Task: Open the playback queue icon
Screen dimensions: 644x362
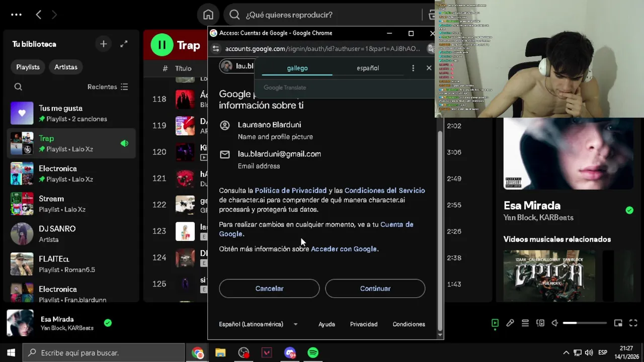Action: pyautogui.click(x=525, y=323)
